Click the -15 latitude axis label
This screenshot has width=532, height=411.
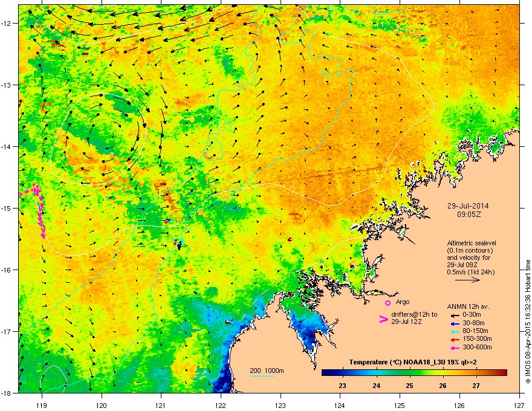click(6, 208)
